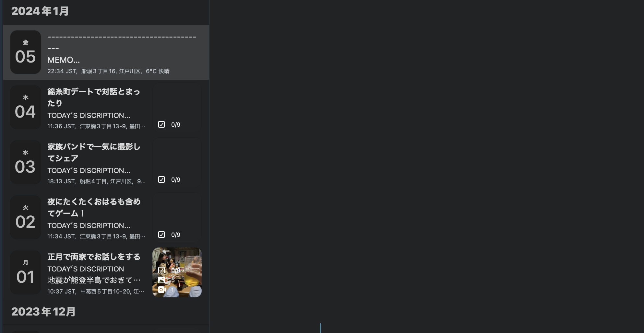
Task: Select the 火 02 date badge
Action: coord(26,217)
